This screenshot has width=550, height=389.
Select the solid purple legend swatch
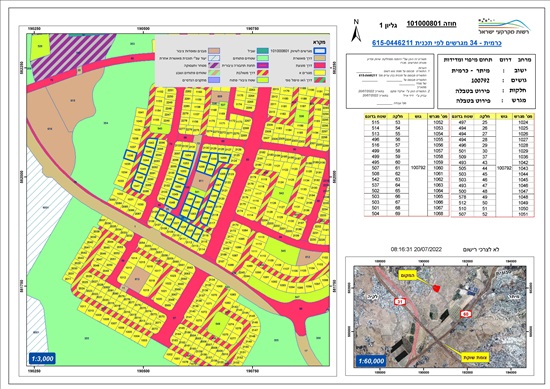(263, 65)
